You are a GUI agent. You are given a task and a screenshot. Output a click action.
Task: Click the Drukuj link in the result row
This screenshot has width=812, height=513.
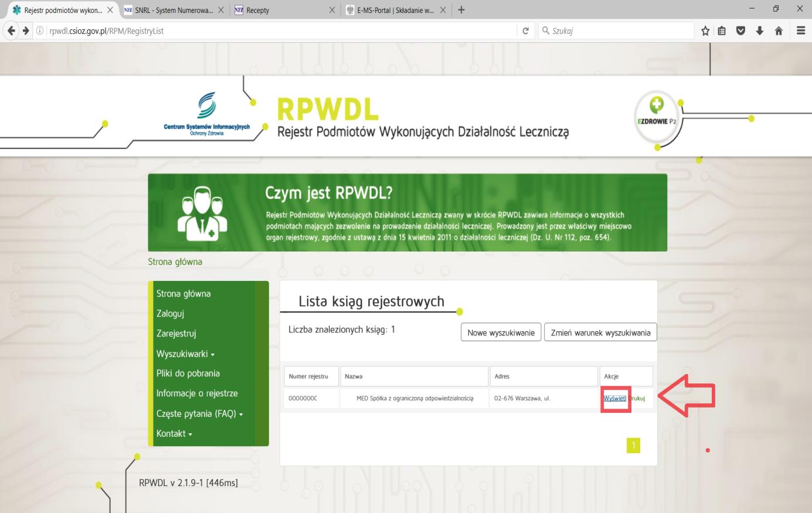(x=637, y=398)
